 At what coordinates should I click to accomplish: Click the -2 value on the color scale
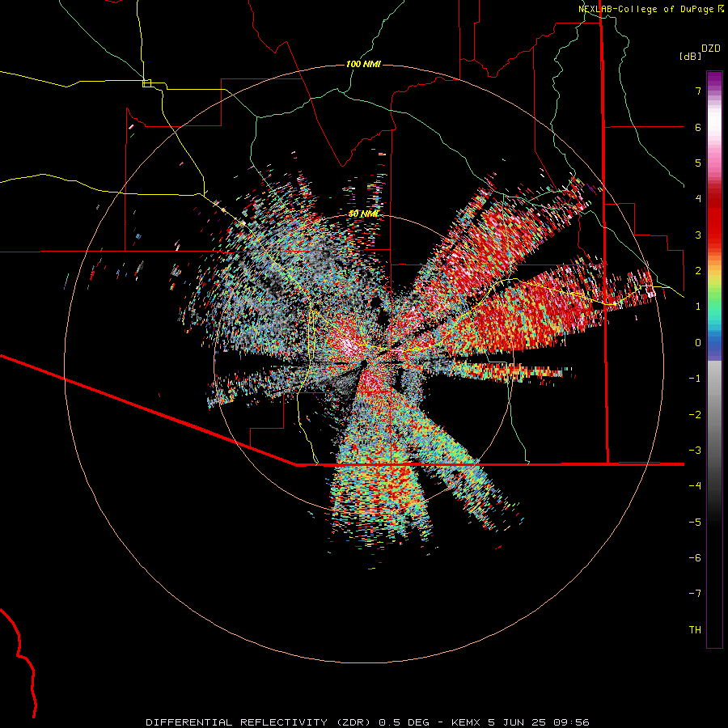pos(695,415)
